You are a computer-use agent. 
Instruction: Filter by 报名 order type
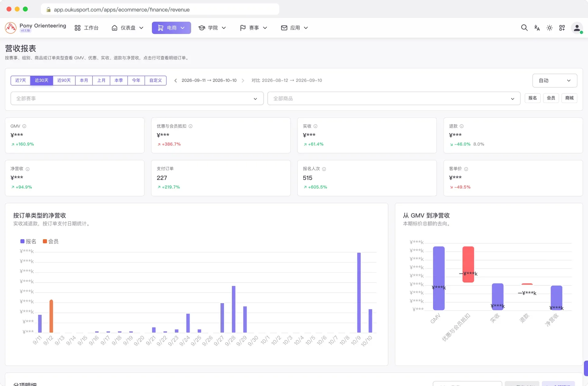click(x=533, y=98)
